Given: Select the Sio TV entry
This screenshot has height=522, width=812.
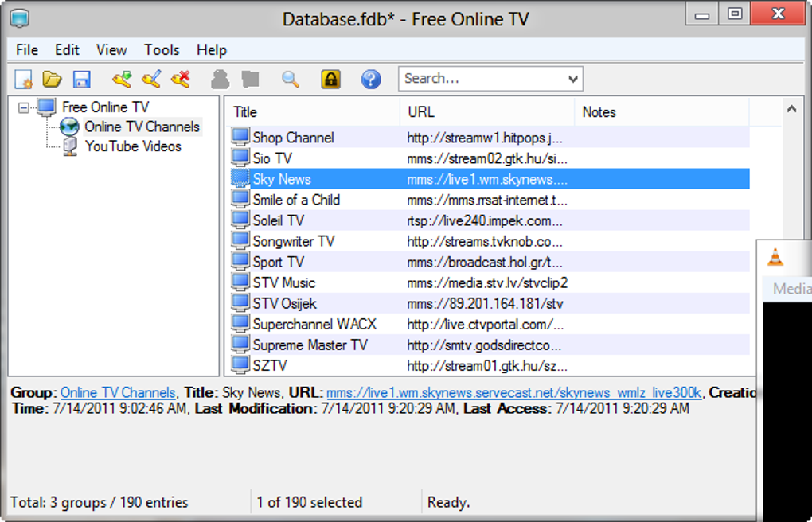Looking at the screenshot, I should tap(490, 158).
